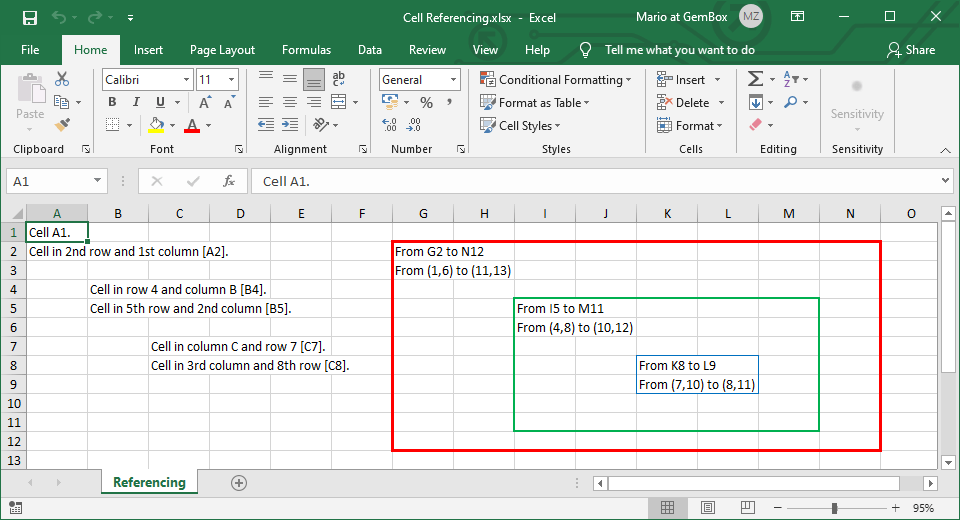Image resolution: width=960 pixels, height=520 pixels.
Task: Toggle Wrap Text in Alignment group
Action: coord(339,80)
